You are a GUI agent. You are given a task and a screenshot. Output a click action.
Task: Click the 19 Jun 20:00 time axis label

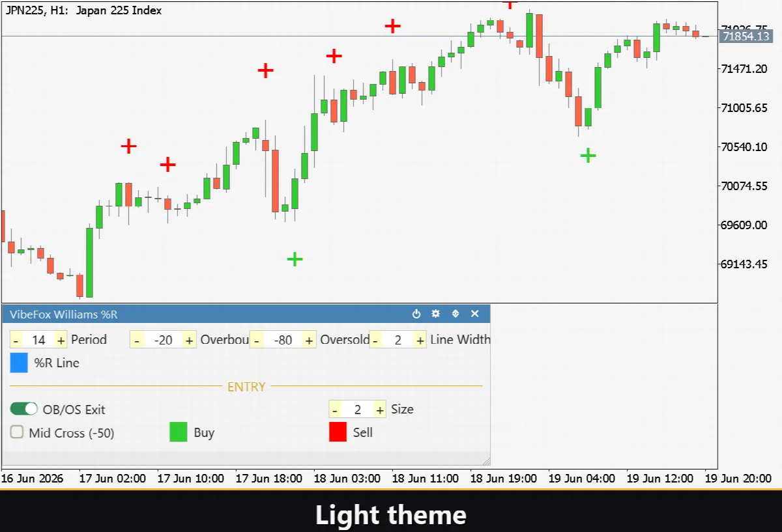pos(738,478)
